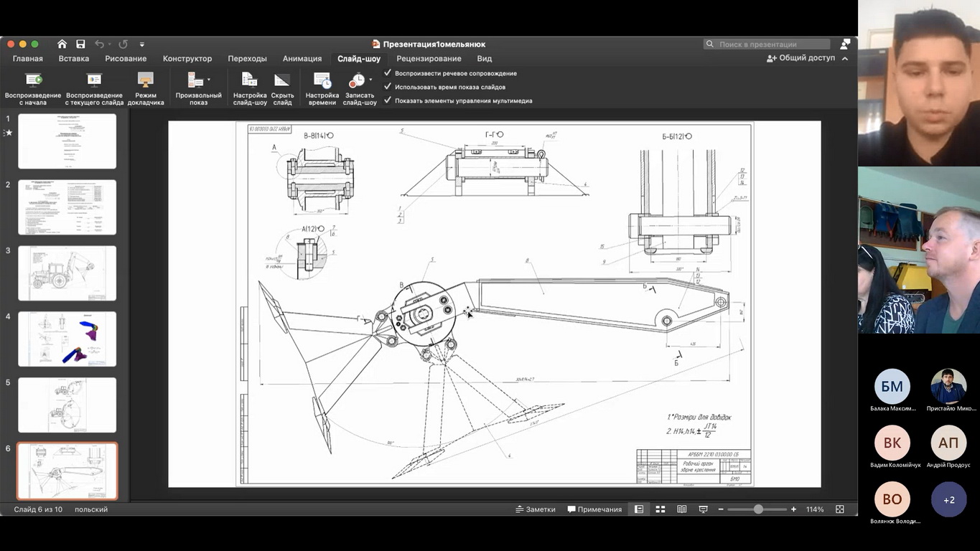The width and height of the screenshot is (980, 551).
Task: Switch to the 'Главная' ribbon tab
Action: coord(28,59)
